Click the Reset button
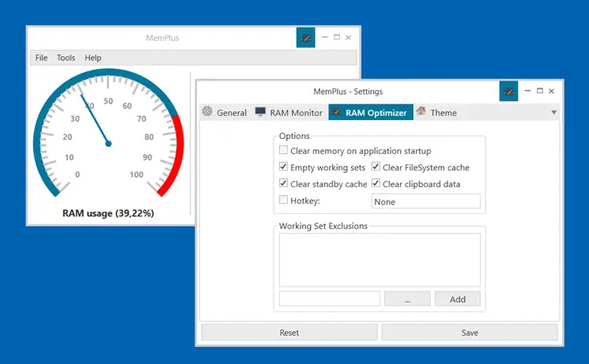This screenshot has height=364, width=589. [289, 332]
